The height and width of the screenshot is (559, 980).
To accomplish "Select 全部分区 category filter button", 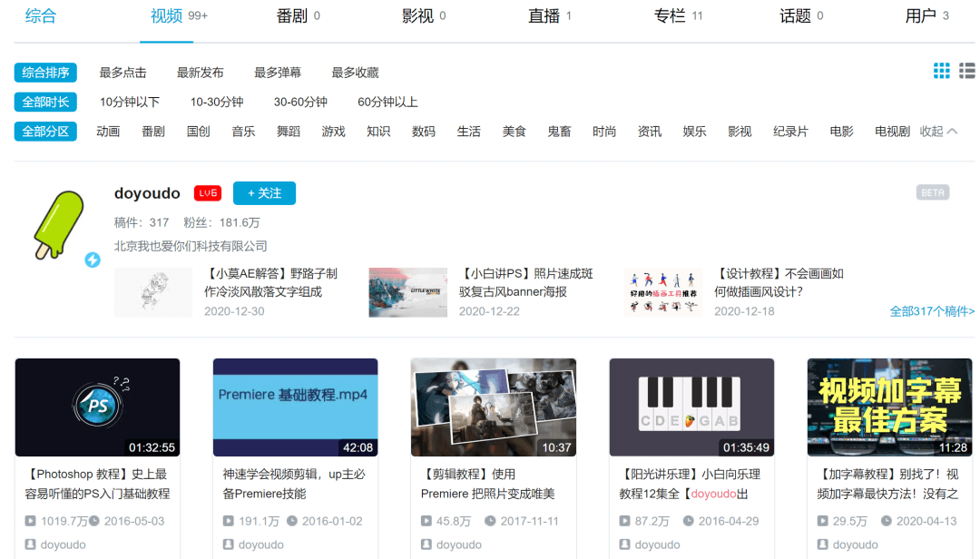I will (x=45, y=132).
